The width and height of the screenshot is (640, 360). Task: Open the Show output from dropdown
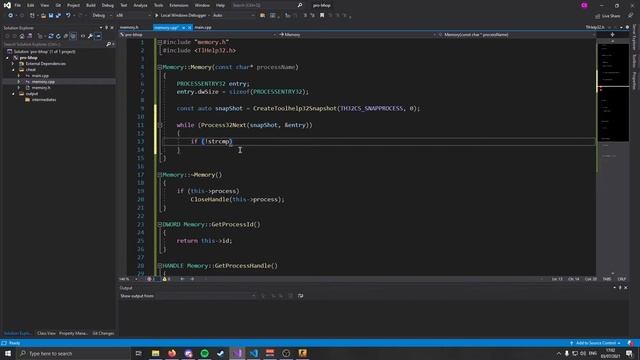tap(206, 296)
